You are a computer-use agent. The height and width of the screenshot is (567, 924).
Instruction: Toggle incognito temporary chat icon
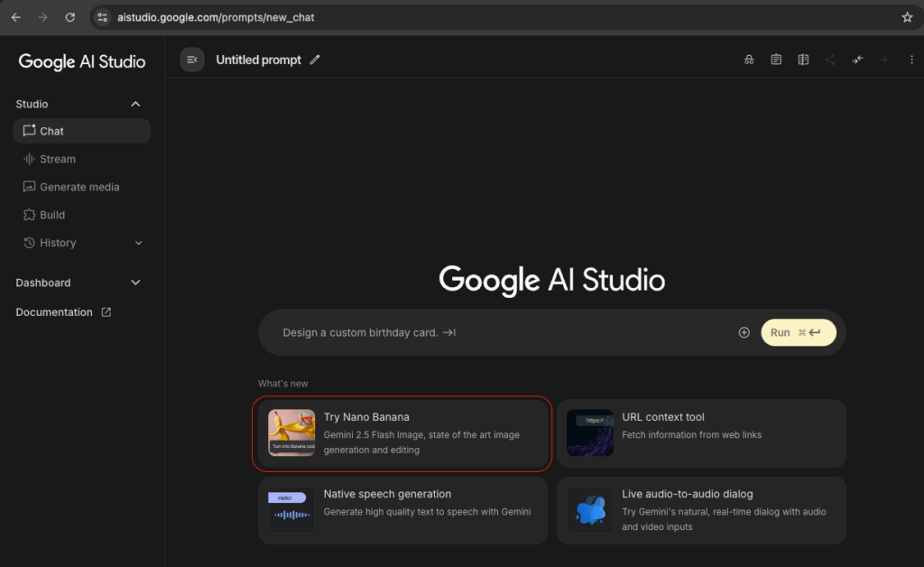pos(748,60)
